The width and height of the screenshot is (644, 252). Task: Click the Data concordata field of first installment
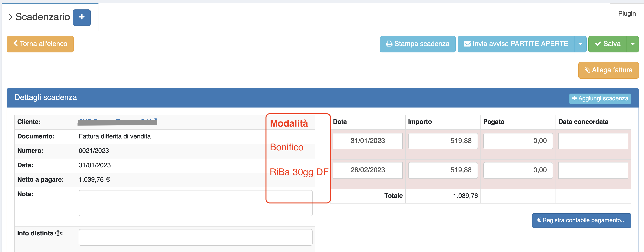pos(593,141)
